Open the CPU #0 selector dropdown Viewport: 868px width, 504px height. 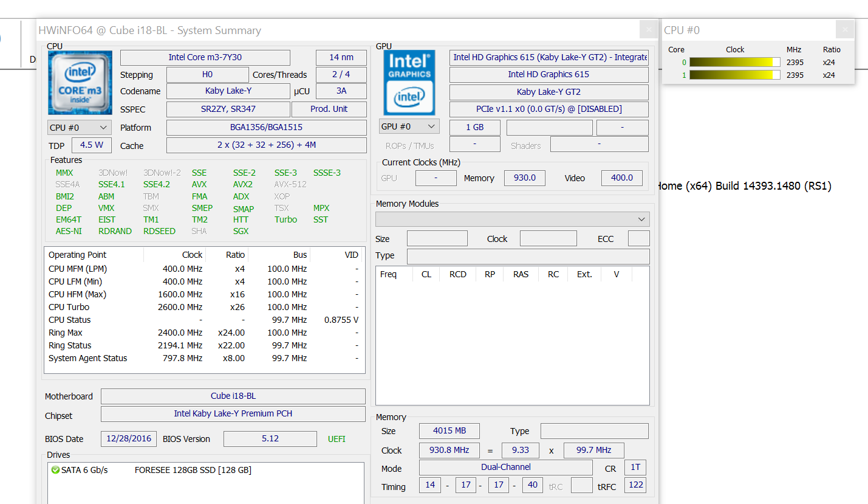[79, 128]
